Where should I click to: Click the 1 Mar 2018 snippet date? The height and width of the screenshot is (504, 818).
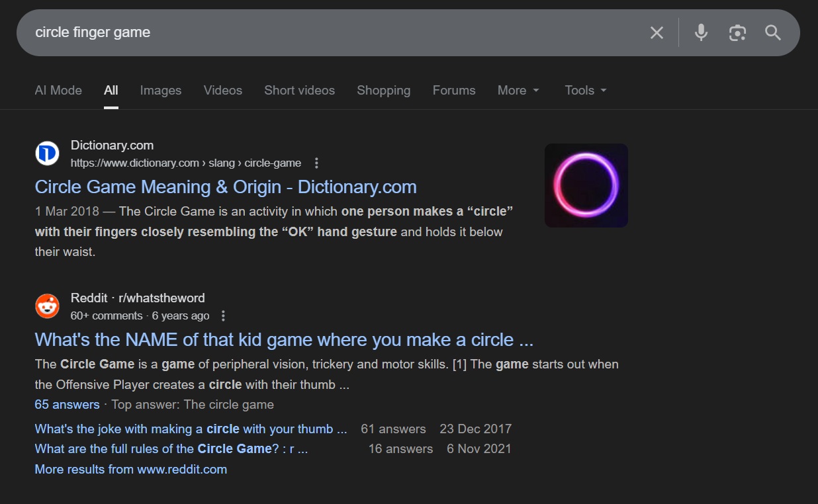[x=67, y=212]
